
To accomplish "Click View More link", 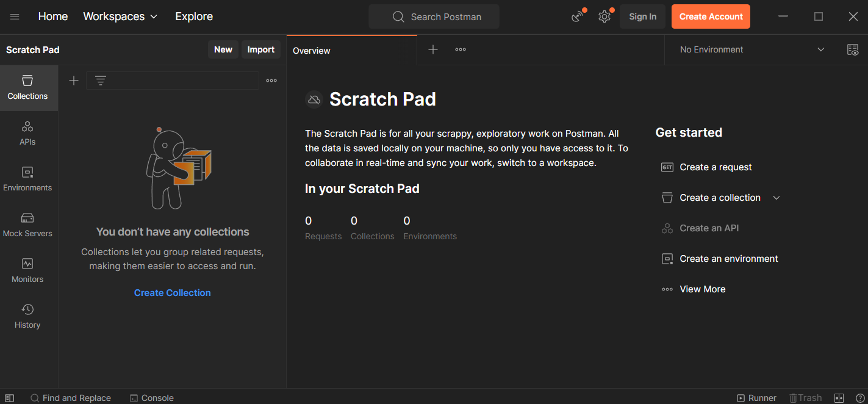I will tap(703, 289).
